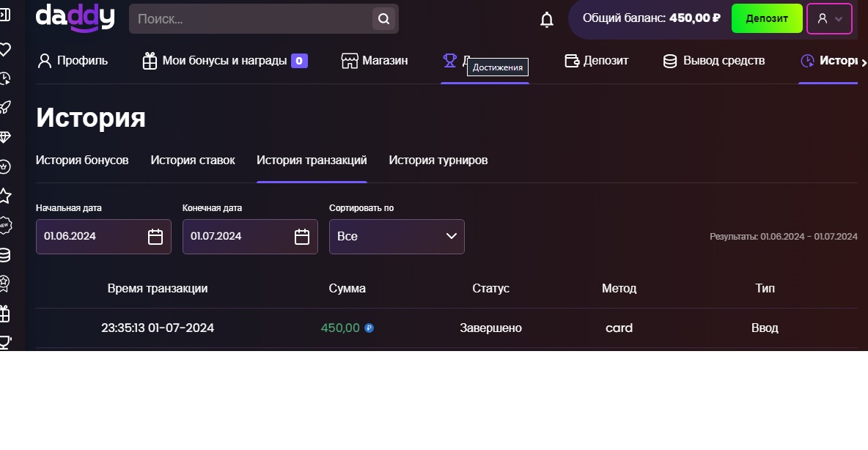
Task: Click the diamond sidebar icon
Action: [x=4, y=137]
